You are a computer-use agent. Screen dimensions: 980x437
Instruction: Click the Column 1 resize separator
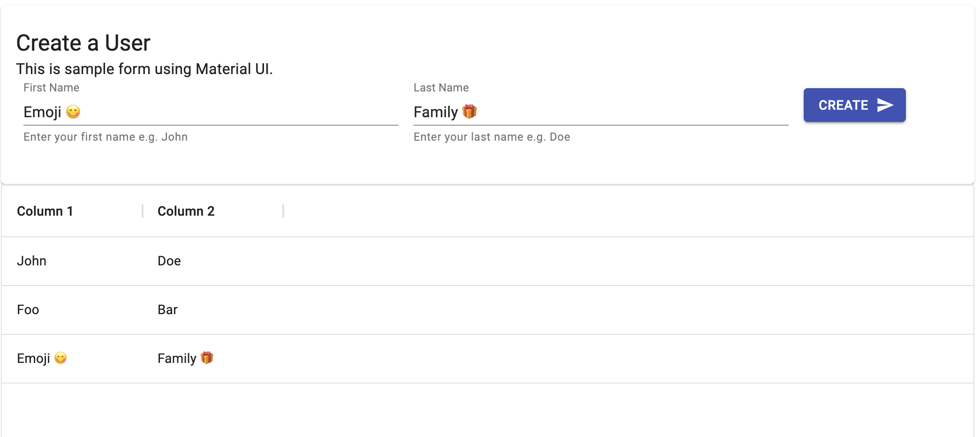coord(143,211)
